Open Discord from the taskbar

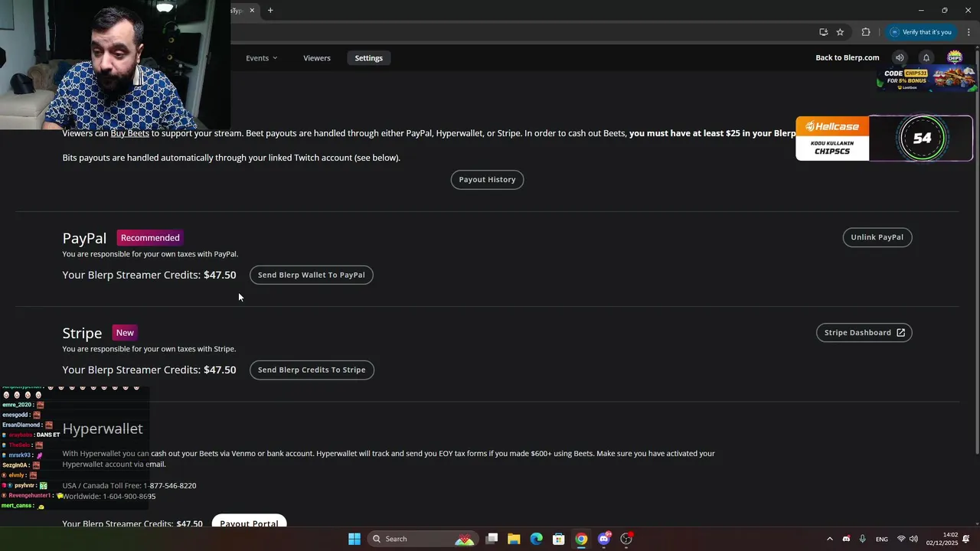[604, 539]
